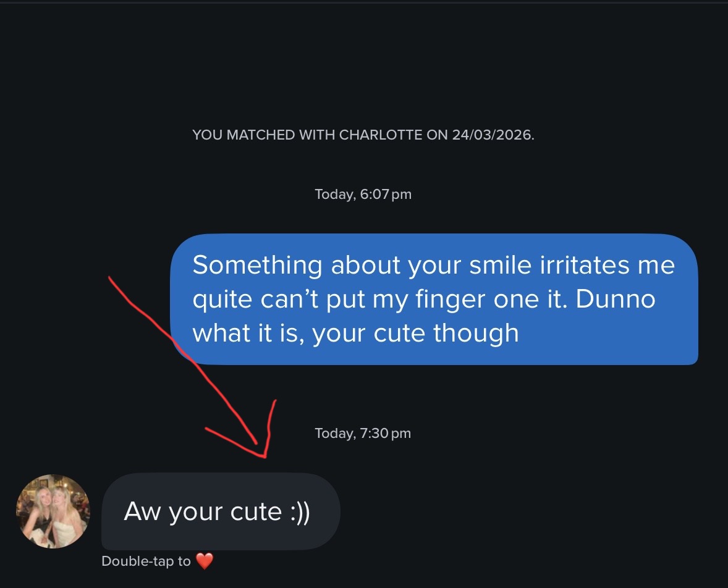
Task: Click the word "though" ending the blue message
Action: coord(476,333)
